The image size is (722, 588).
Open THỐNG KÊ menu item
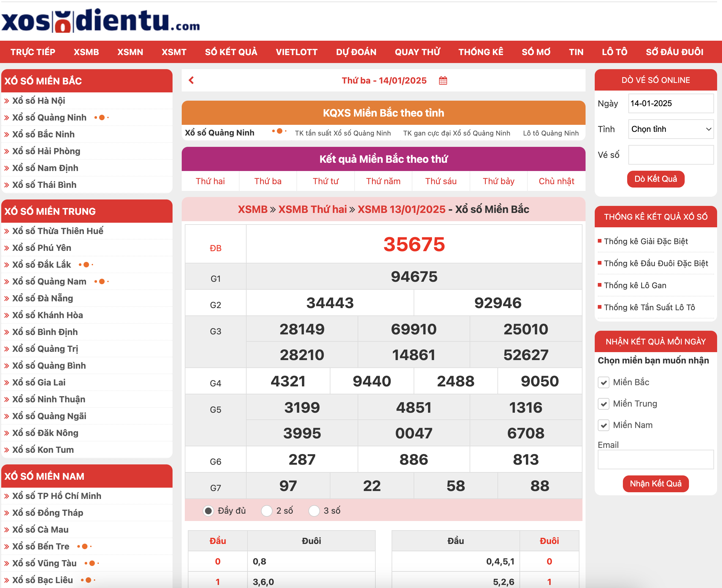[481, 52]
